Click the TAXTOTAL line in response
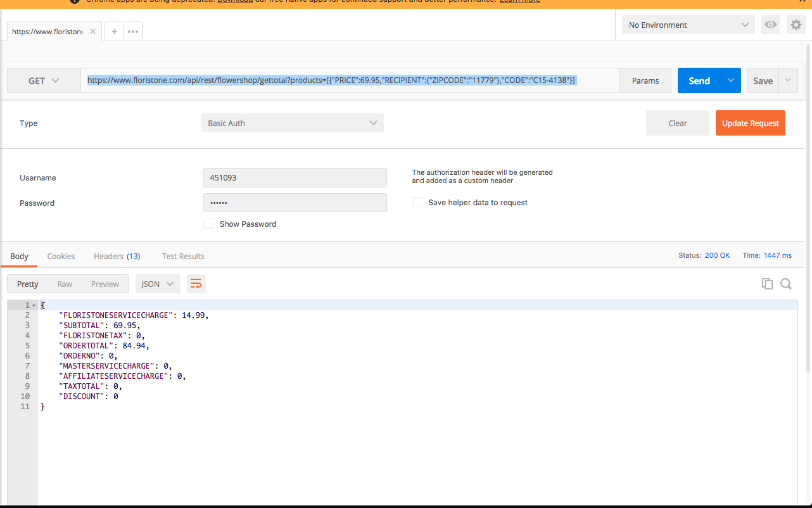Image resolution: width=812 pixels, height=508 pixels. coord(91,386)
